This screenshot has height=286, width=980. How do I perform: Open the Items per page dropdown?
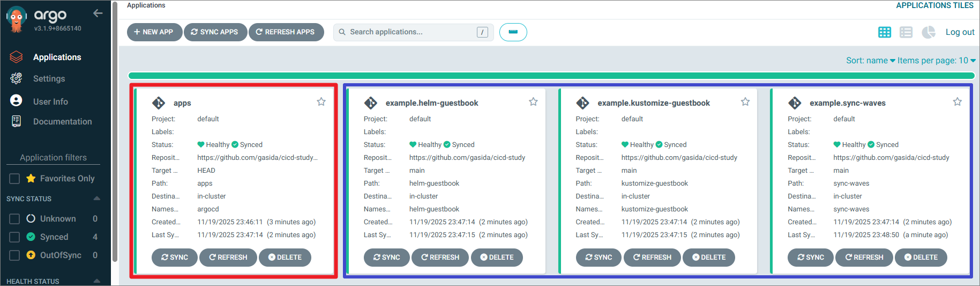[x=937, y=61]
